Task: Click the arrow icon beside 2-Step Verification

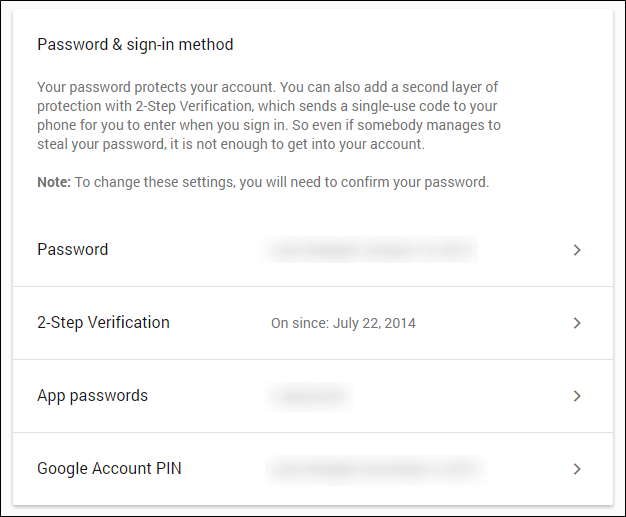Action: click(577, 323)
